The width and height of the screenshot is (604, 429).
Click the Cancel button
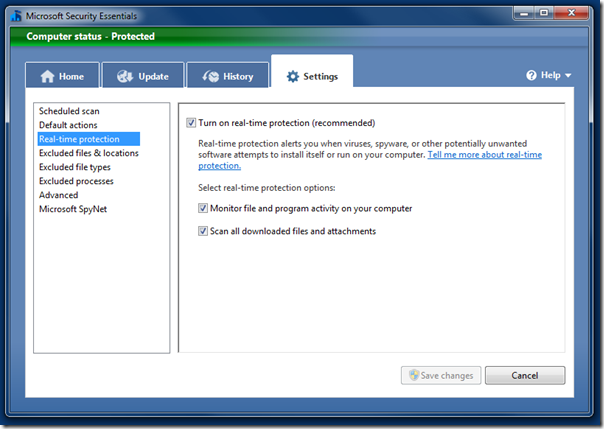pos(525,375)
